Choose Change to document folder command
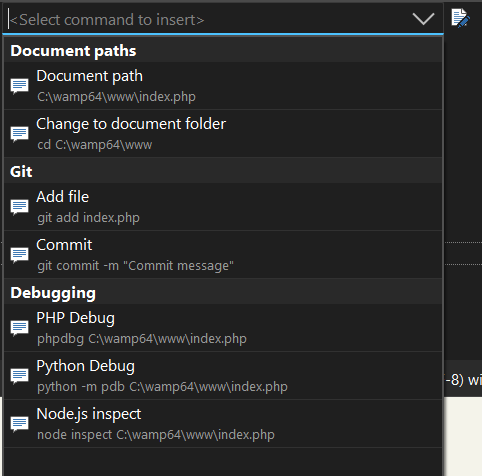482x476 pixels. click(223, 134)
